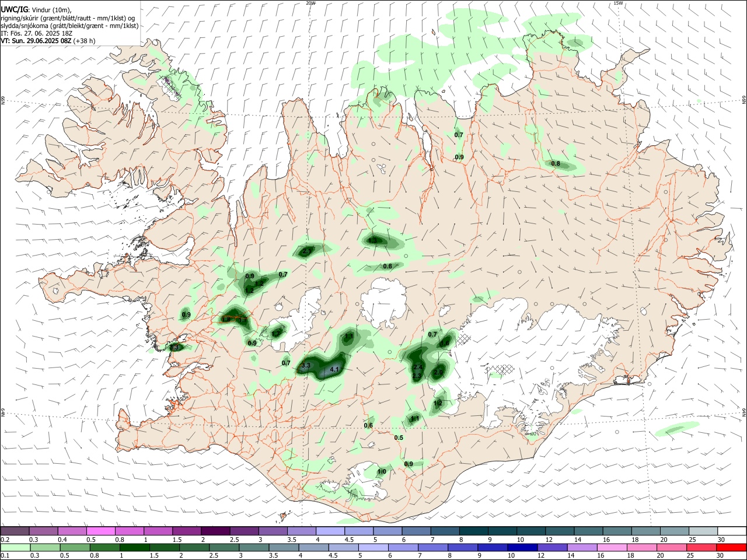Click the 1.0 value near the south coast
This screenshot has height=560, width=747.
click(x=382, y=471)
